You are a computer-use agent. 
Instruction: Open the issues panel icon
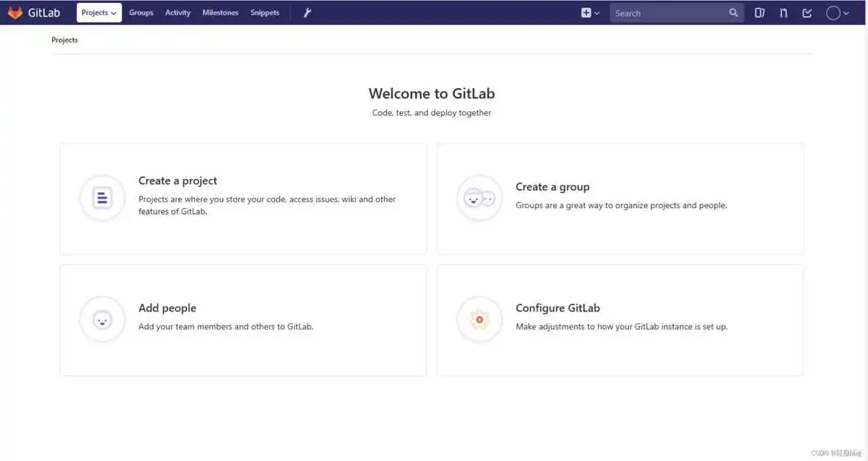(759, 12)
